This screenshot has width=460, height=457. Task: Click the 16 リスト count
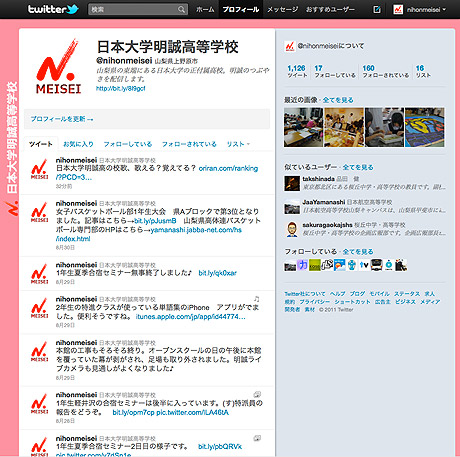(x=423, y=71)
